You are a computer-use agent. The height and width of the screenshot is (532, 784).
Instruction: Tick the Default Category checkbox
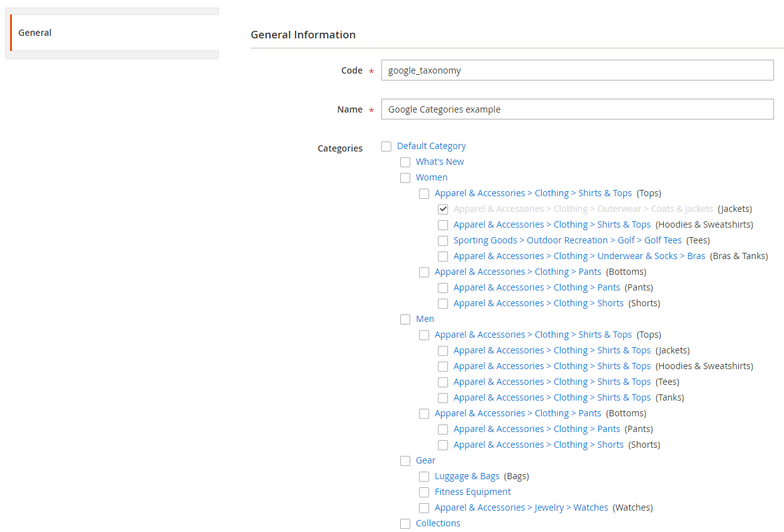point(386,147)
